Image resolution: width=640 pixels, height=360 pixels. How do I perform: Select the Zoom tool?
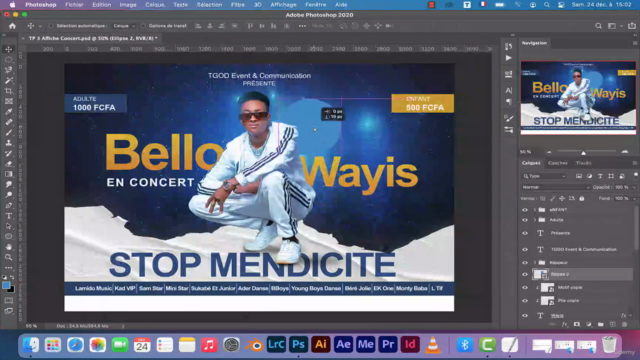click(9, 257)
